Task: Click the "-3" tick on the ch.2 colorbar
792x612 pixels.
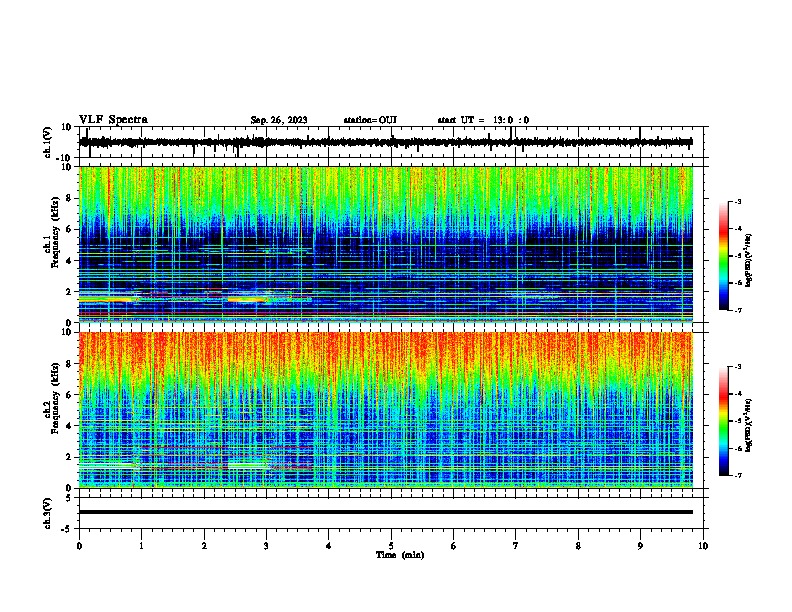Action: pos(737,367)
